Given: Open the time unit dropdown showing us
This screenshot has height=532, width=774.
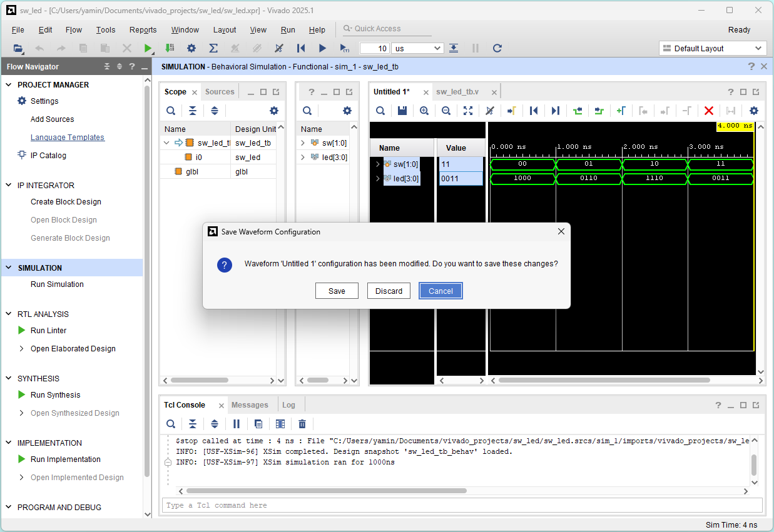Looking at the screenshot, I should coord(418,48).
